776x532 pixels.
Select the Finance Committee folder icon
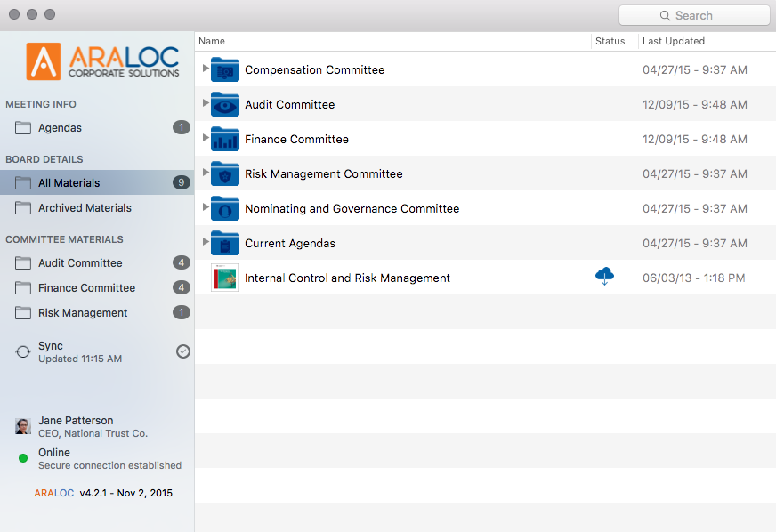(224, 139)
